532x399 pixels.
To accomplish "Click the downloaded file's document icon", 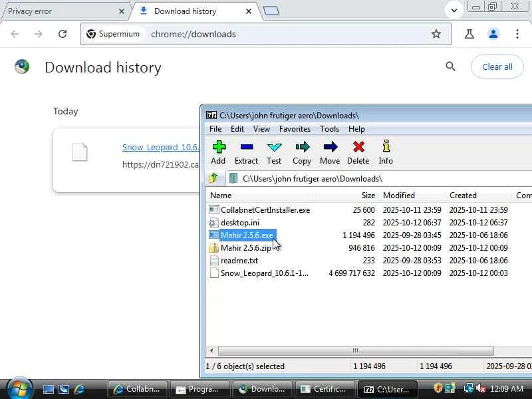I will tap(80, 152).
